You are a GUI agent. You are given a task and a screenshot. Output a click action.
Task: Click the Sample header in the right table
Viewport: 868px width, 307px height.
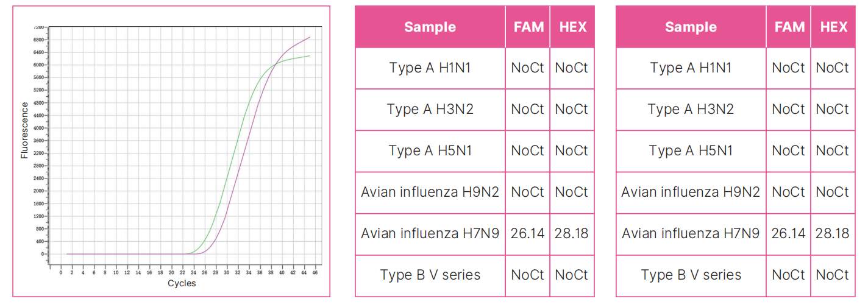pyautogui.click(x=691, y=27)
